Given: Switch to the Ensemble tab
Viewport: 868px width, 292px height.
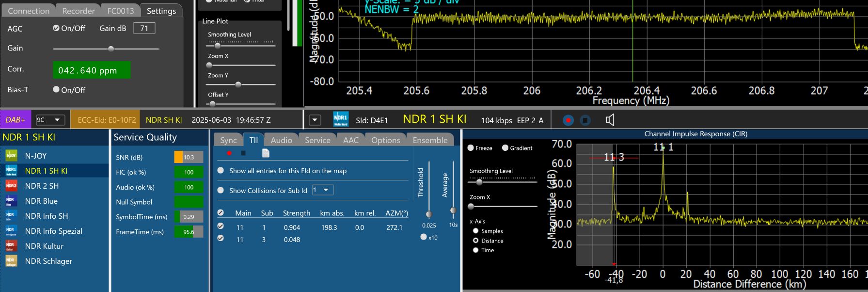Looking at the screenshot, I should tap(430, 140).
